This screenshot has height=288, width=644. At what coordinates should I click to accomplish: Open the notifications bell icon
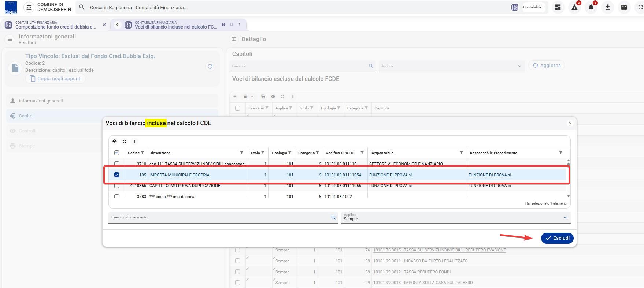pyautogui.click(x=591, y=7)
